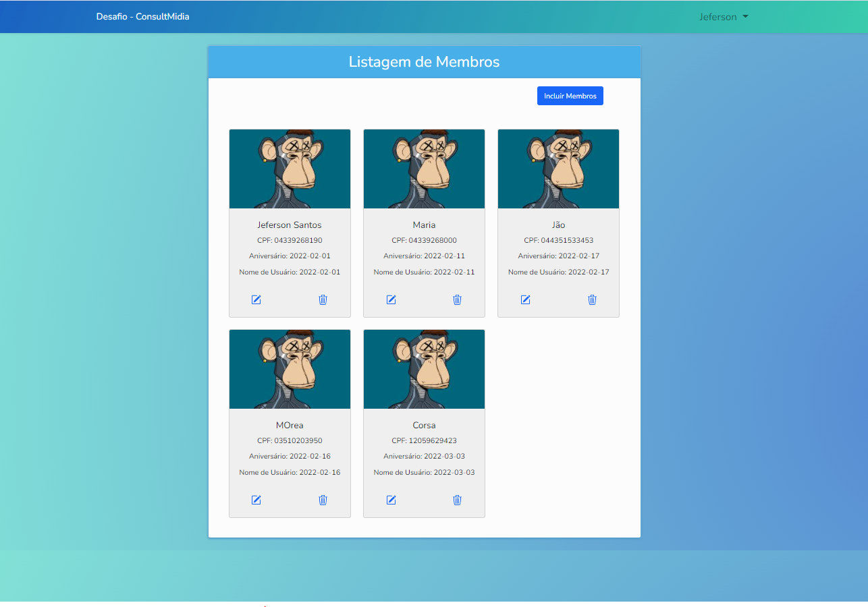This screenshot has width=868, height=607.
Task: Go to Desafio - ConsultMidia home link
Action: pos(142,16)
